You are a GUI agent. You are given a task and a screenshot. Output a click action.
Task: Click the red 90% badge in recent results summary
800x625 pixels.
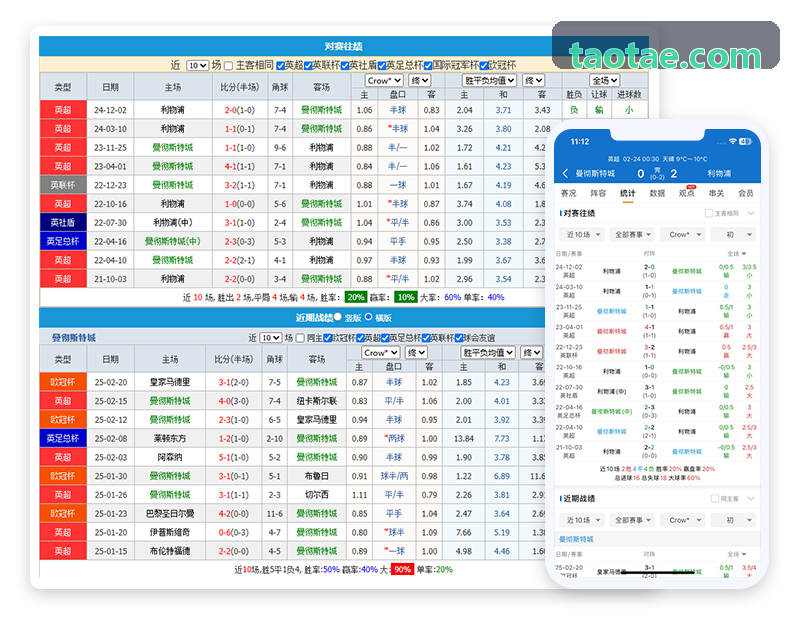pos(403,569)
